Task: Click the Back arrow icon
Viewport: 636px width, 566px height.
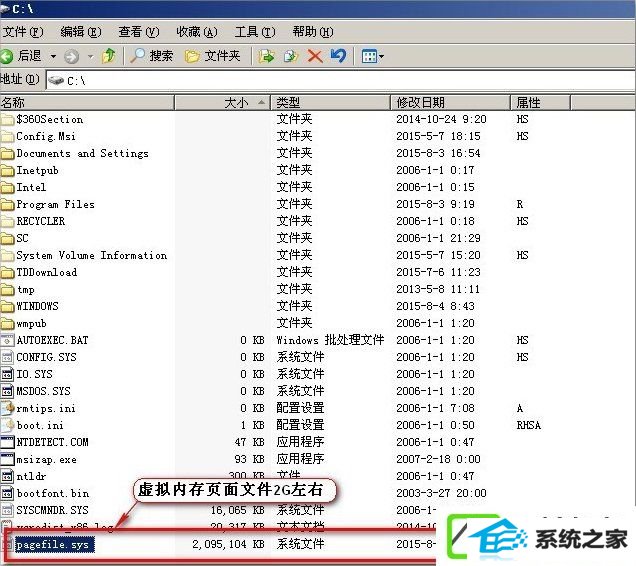Action: (x=7, y=56)
